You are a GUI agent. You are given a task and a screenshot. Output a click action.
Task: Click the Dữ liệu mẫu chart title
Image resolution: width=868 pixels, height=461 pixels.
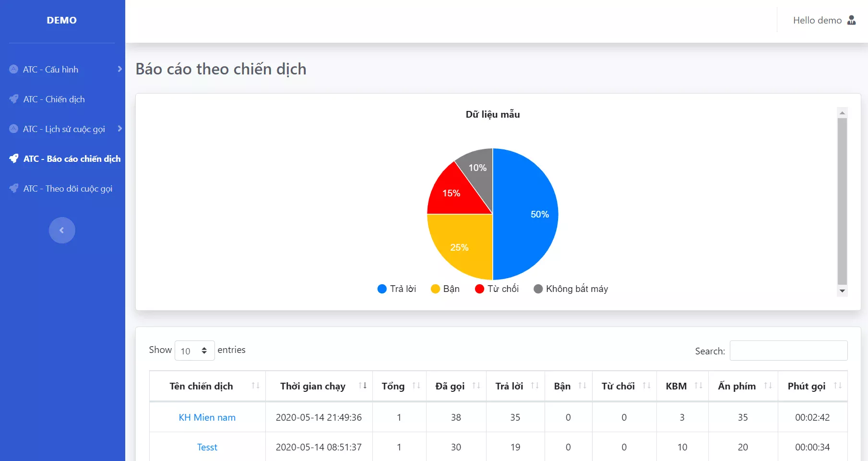click(493, 114)
